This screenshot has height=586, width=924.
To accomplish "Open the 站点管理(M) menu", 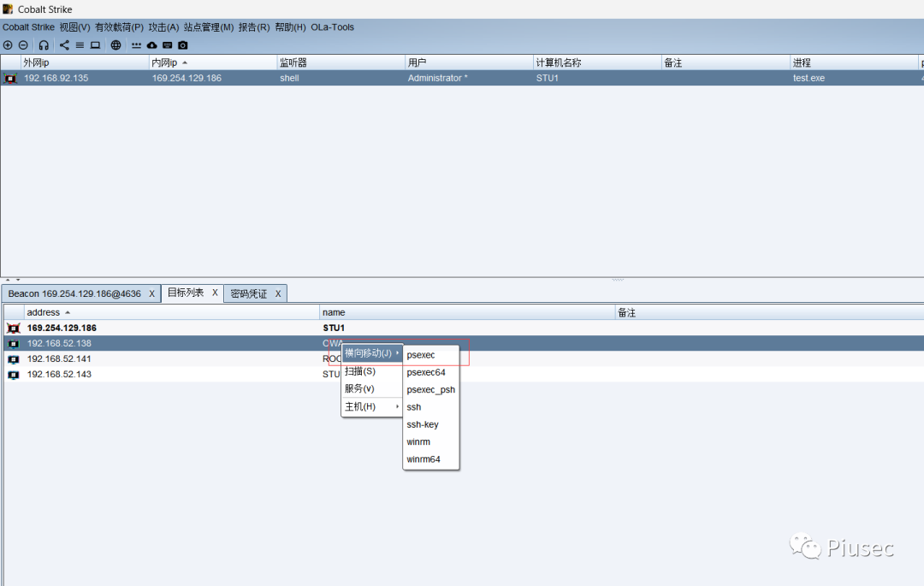I will pos(209,27).
